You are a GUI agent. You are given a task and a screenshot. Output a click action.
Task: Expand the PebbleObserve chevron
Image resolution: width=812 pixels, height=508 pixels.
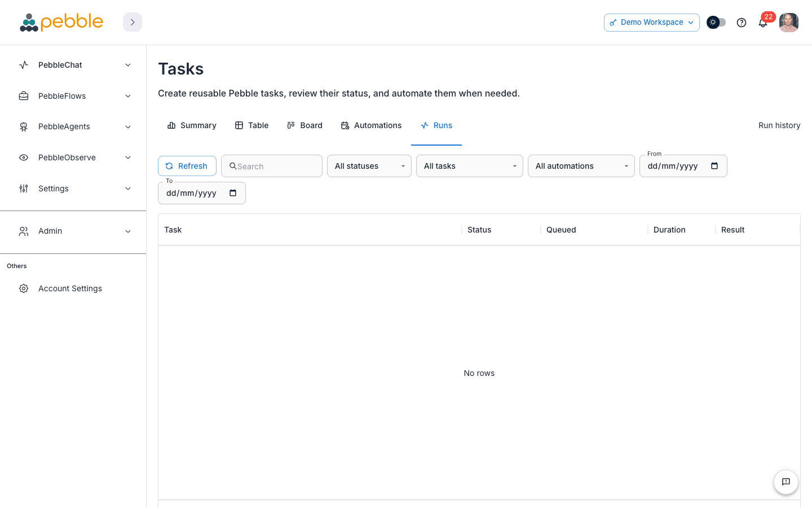click(x=128, y=157)
